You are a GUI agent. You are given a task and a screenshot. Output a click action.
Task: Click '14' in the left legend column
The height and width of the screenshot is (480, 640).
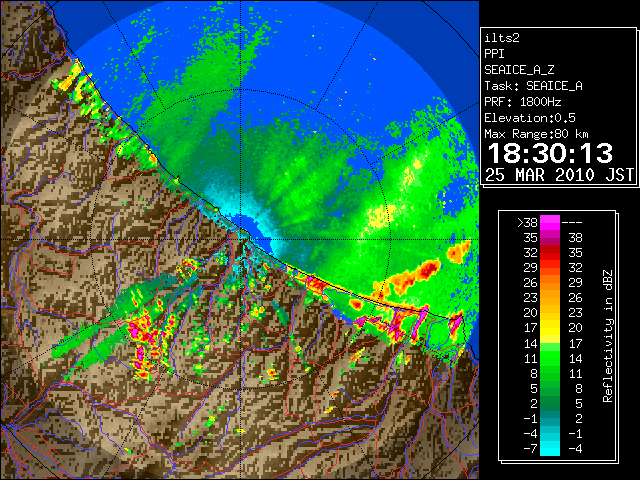pos(531,343)
